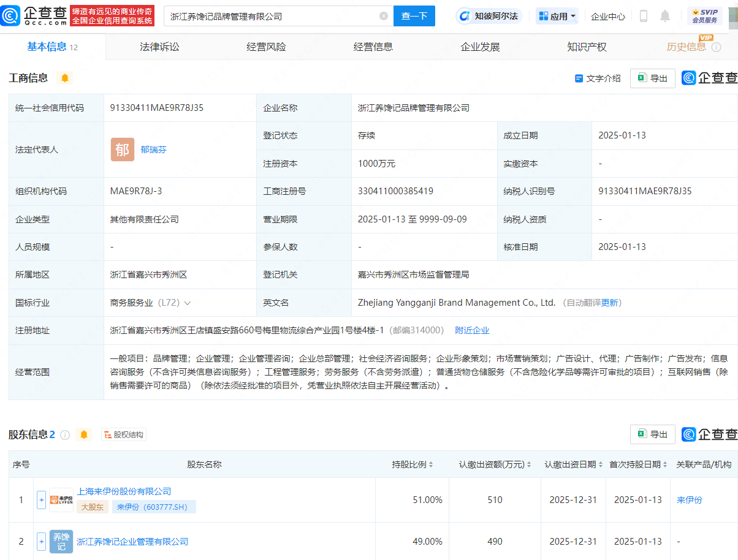Image resolution: width=738 pixels, height=560 pixels.
Task: Click the red slogan banner beside logo
Action: coord(112,16)
